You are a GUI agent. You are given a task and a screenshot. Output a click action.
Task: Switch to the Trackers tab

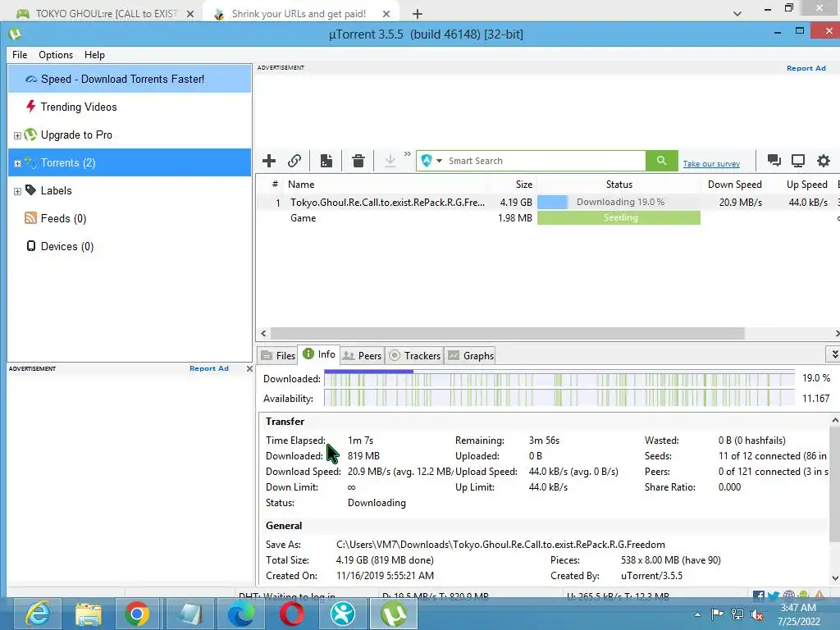click(414, 356)
